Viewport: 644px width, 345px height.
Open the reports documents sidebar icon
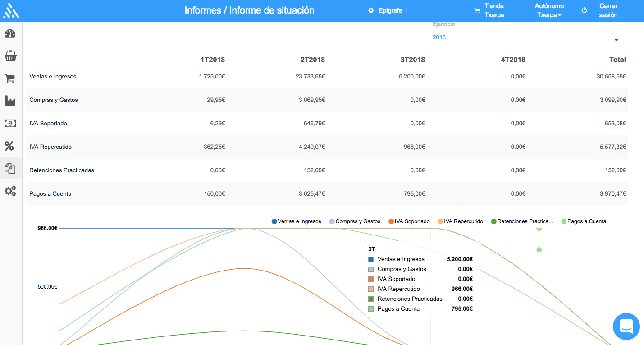tap(10, 168)
